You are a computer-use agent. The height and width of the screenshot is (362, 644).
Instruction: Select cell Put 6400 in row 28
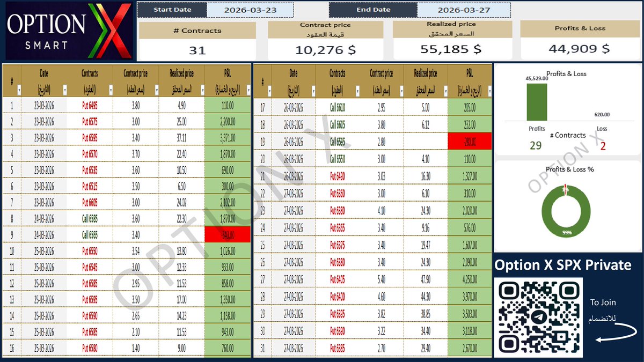338,296
